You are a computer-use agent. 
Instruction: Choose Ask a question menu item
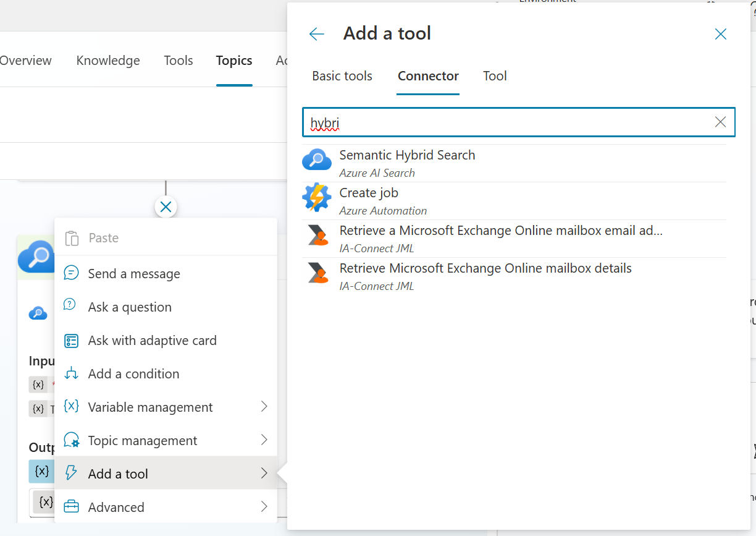click(166, 307)
